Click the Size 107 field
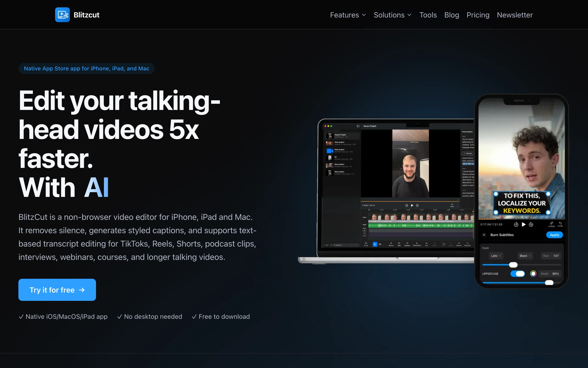Image resolution: width=588 pixels, height=368 pixels. coord(551,256)
